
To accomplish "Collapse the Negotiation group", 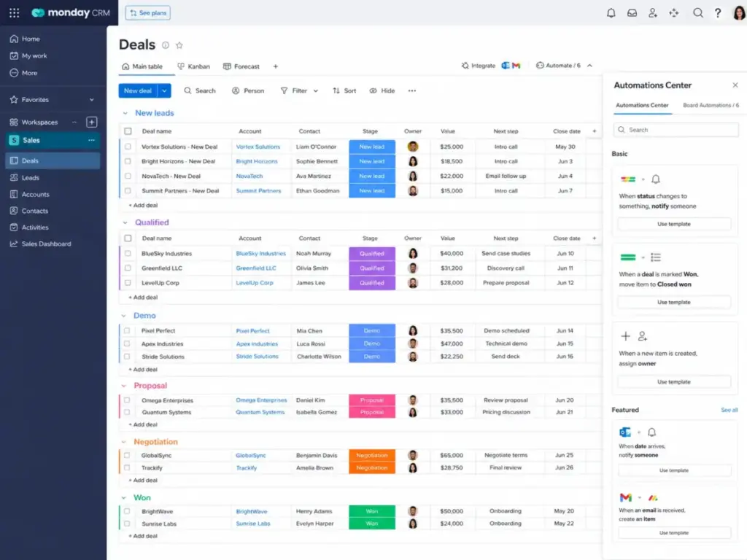I will [124, 442].
